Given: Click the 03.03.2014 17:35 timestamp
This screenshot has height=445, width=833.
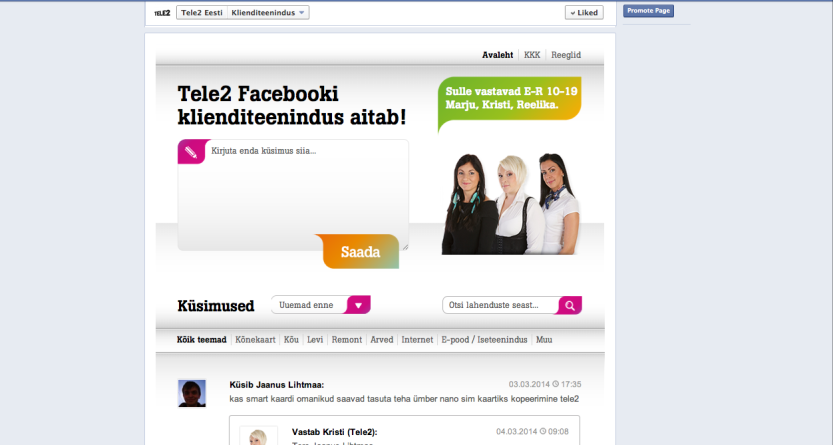Looking at the screenshot, I should pos(545,384).
